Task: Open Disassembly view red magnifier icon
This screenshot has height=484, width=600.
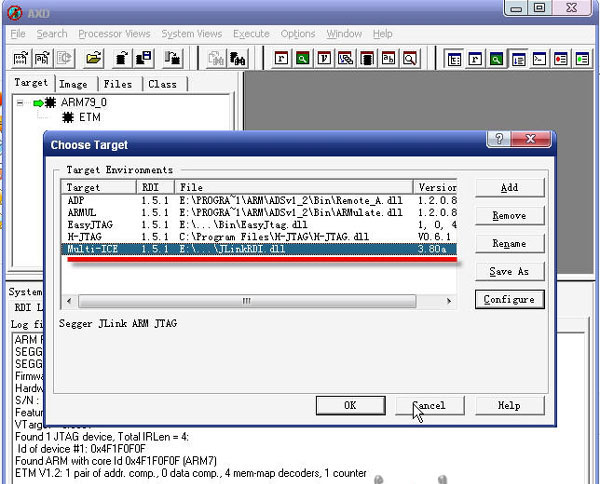Action: 410,59
